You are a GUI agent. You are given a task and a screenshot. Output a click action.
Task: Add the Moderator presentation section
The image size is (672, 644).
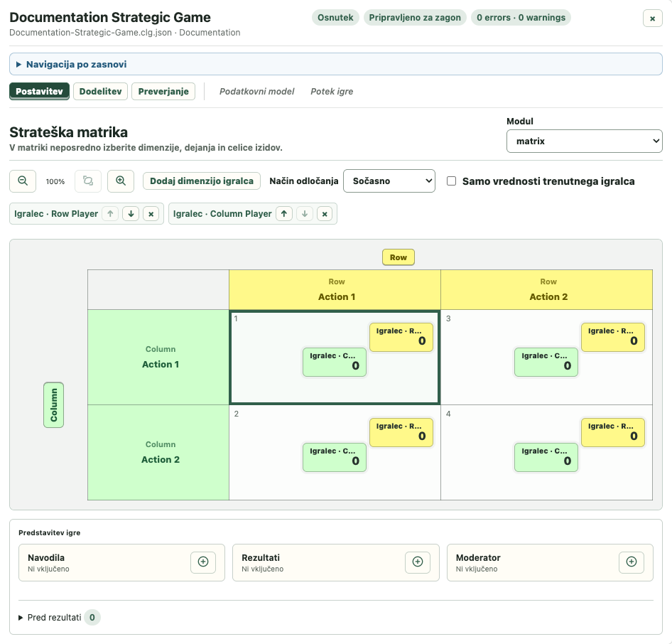[632, 562]
